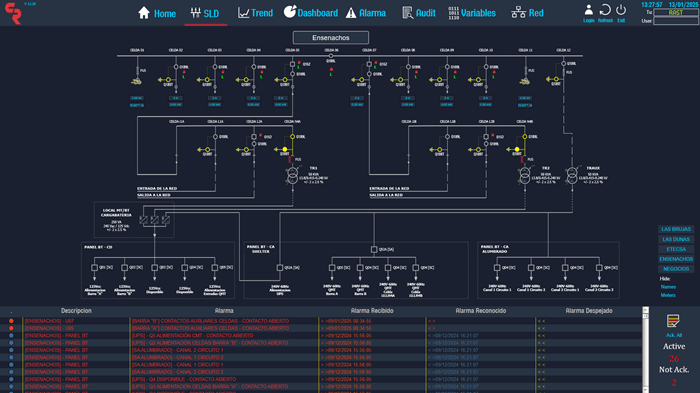Click the Refresh icon
This screenshot has height=393, width=700.
point(605,13)
